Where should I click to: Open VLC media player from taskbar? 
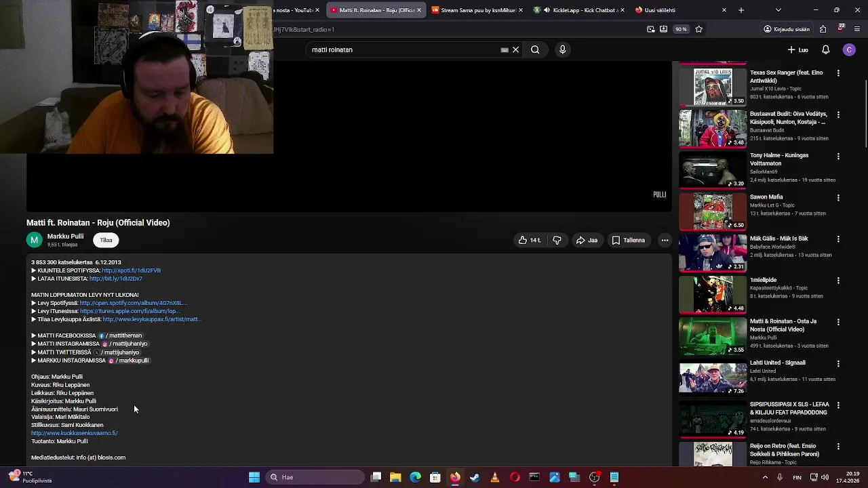tap(495, 477)
